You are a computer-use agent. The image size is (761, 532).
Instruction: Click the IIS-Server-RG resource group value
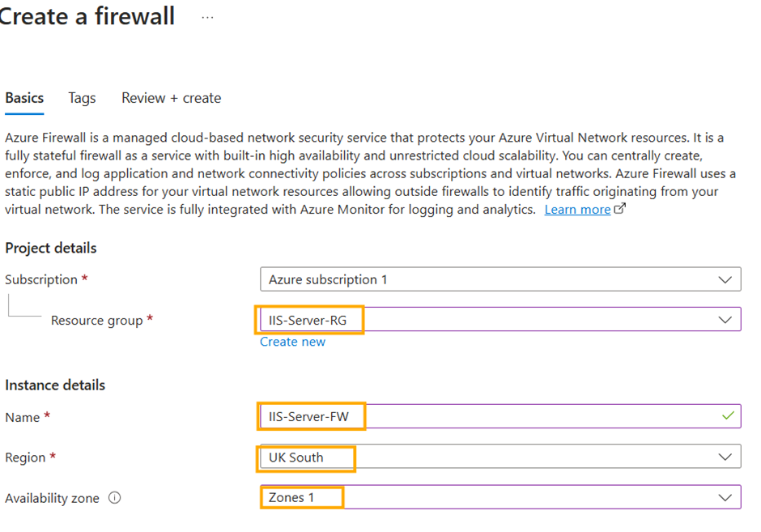(x=308, y=320)
